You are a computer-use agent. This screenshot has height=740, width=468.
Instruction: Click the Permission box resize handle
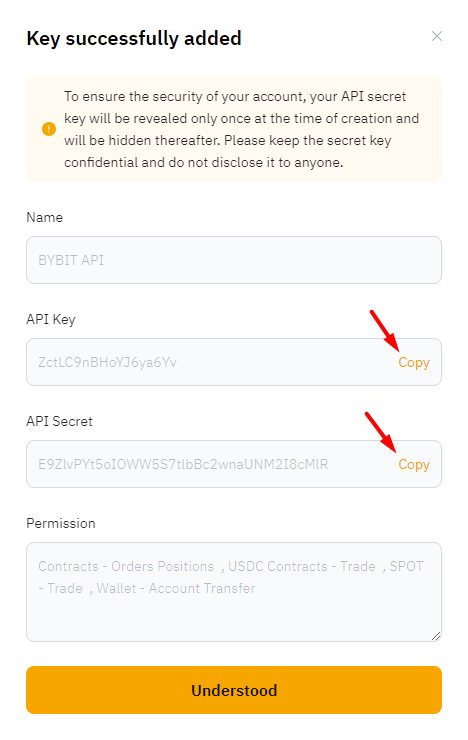[436, 636]
